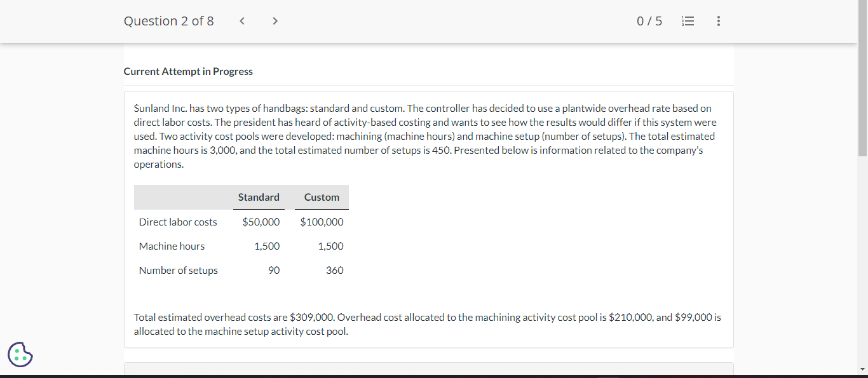Open the cookie privacy preferences
868x378 pixels.
point(20,354)
